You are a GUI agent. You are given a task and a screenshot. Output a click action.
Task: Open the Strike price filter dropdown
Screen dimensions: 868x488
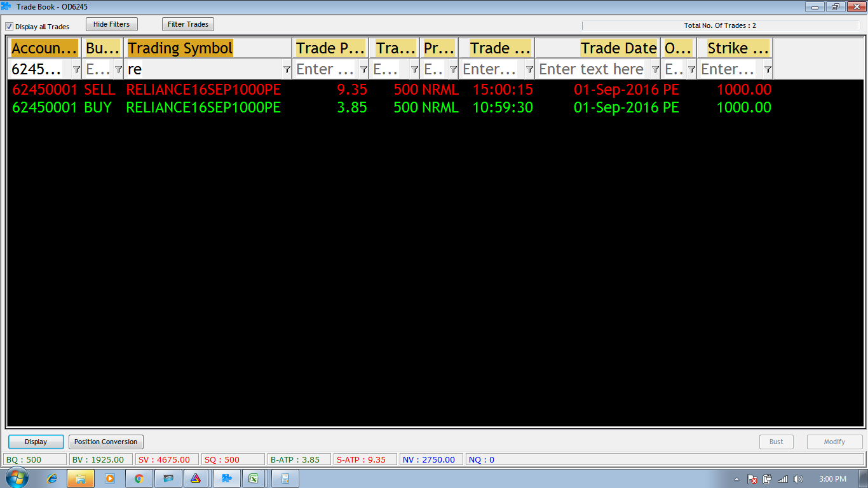[768, 69]
